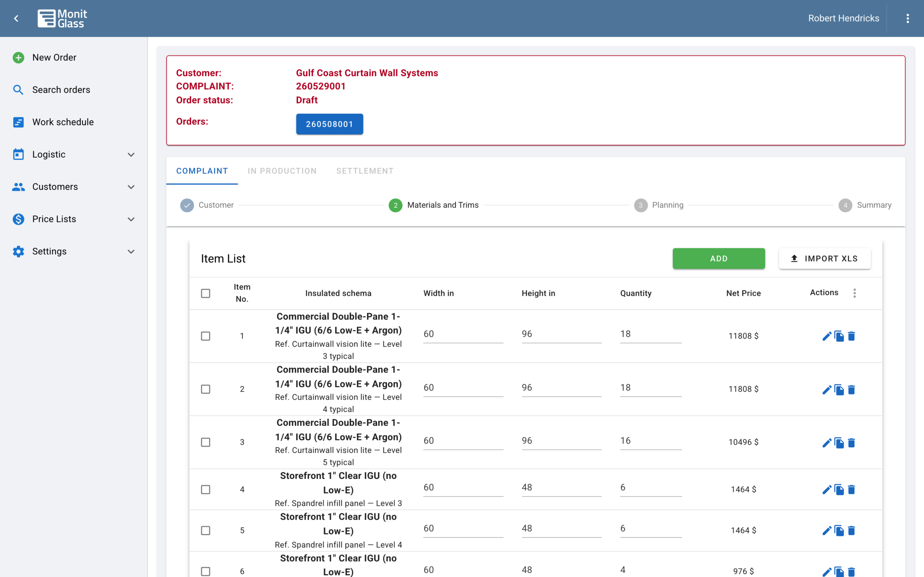The image size is (924, 577).
Task: Open the Settlement tab
Action: 365,171
